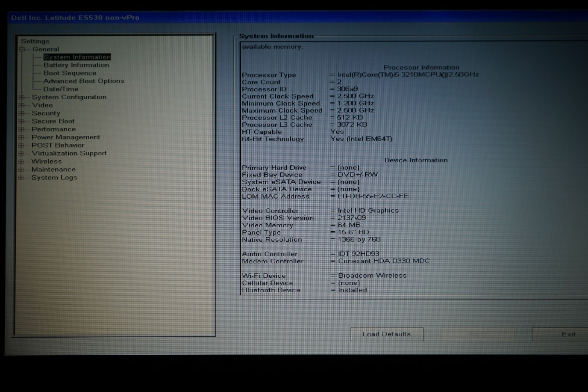Click the Exit button
This screenshot has height=392, width=588.
coord(560,334)
